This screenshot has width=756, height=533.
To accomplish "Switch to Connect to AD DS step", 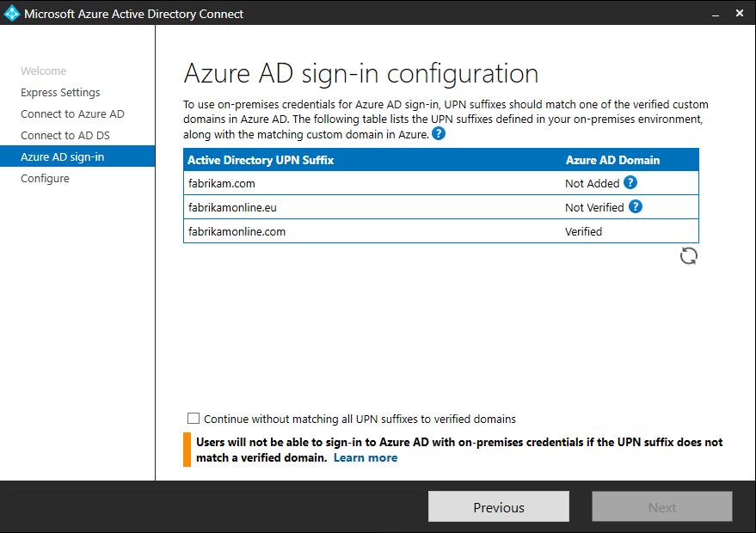I will point(65,136).
